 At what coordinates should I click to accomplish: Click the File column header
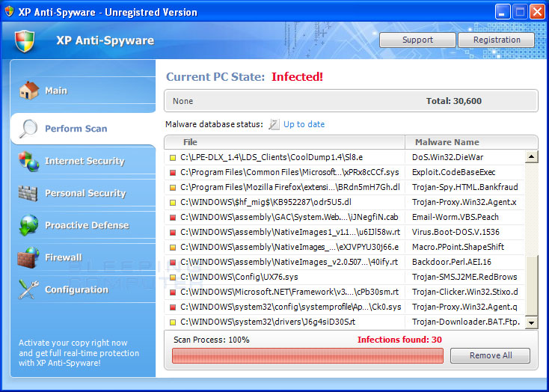coord(285,142)
